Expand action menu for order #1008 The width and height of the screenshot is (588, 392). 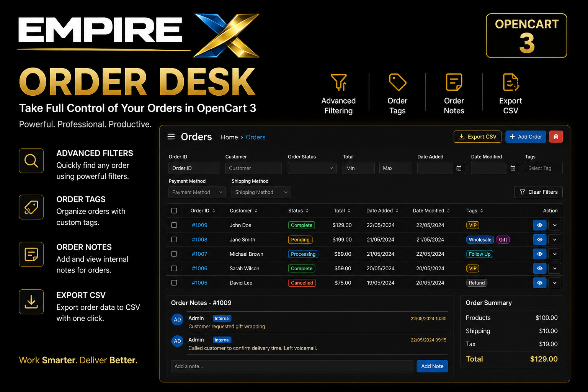pos(555,240)
